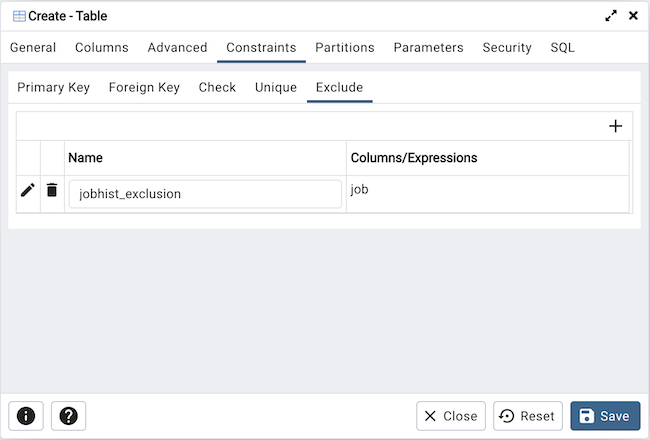The height and width of the screenshot is (440, 650).
Task: Open the Columns tab
Action: [102, 47]
